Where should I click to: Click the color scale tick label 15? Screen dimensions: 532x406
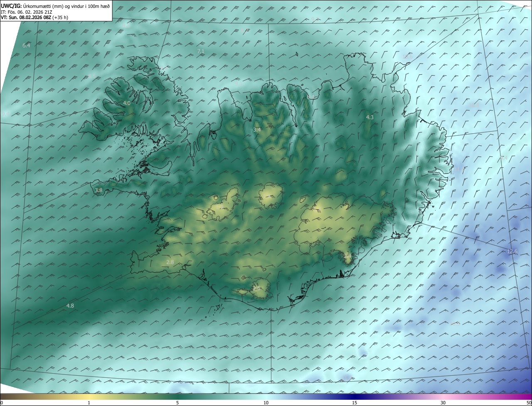[355, 403]
